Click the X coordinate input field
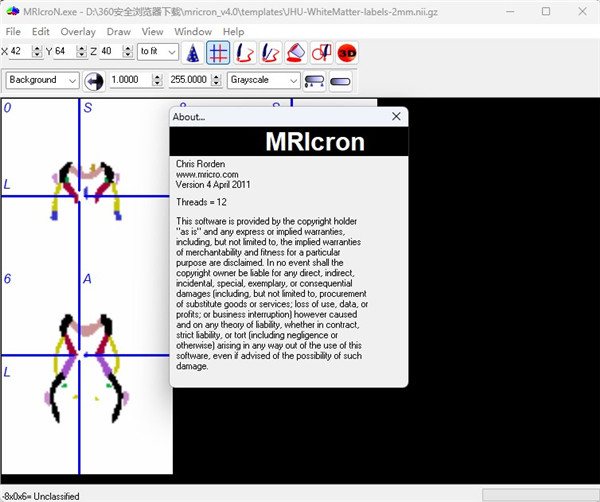 tap(21, 52)
